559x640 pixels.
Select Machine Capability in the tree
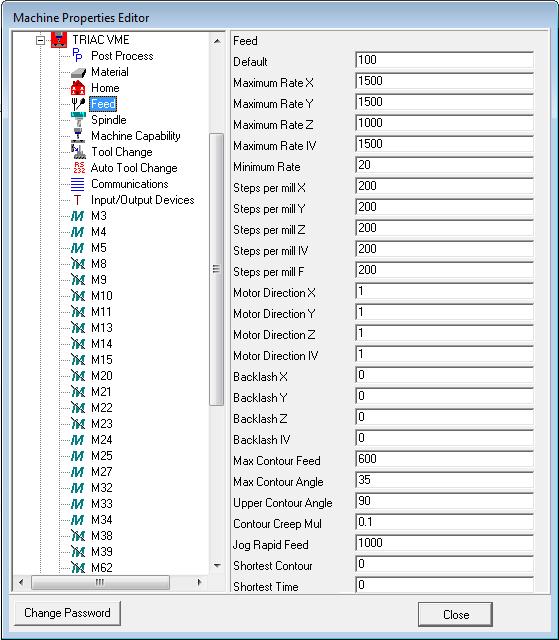click(x=135, y=136)
